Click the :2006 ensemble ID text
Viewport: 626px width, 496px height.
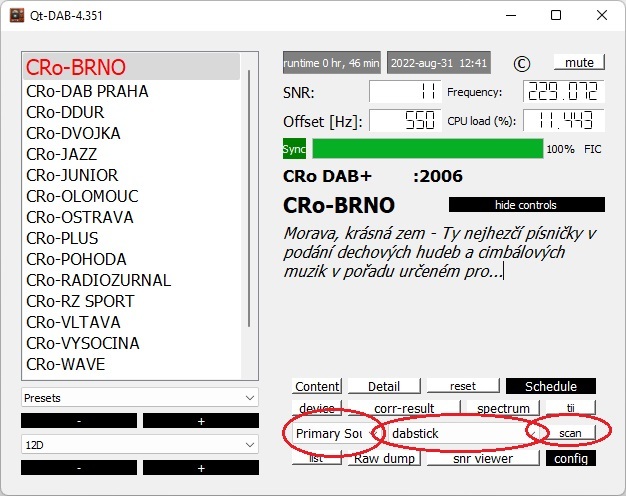pos(438,176)
